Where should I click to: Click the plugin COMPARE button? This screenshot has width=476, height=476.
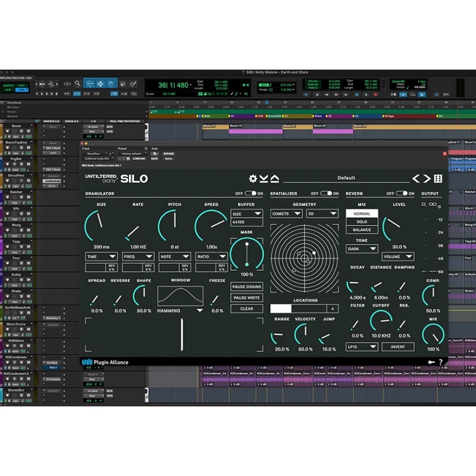[x=139, y=158]
